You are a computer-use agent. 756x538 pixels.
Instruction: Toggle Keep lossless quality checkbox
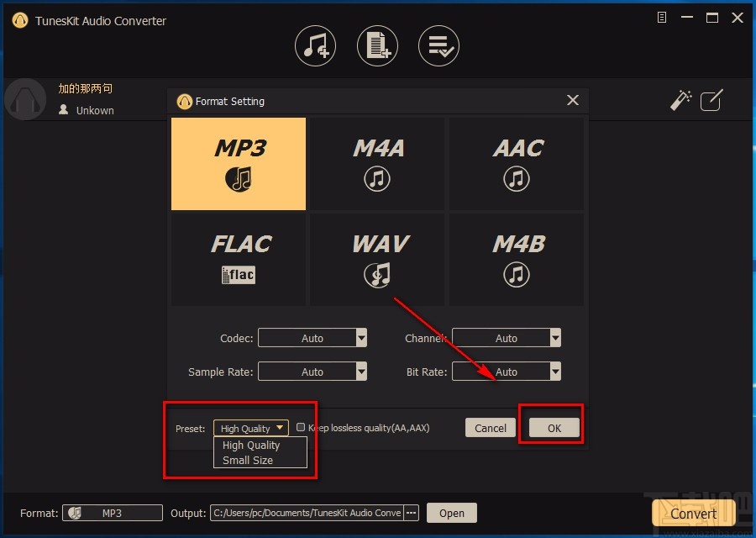(301, 427)
